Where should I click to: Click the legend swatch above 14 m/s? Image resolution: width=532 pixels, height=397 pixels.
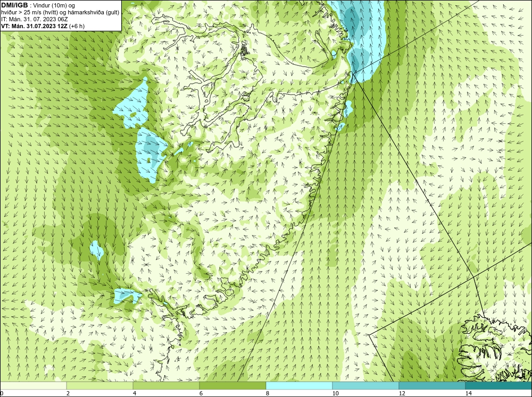pos(499,386)
